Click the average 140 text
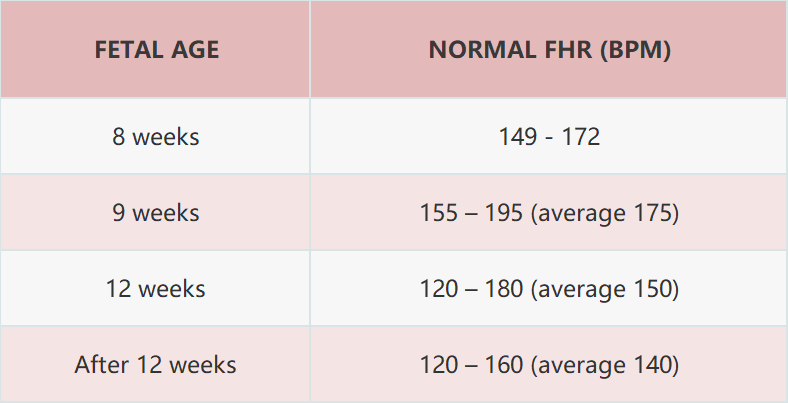 (x=605, y=365)
